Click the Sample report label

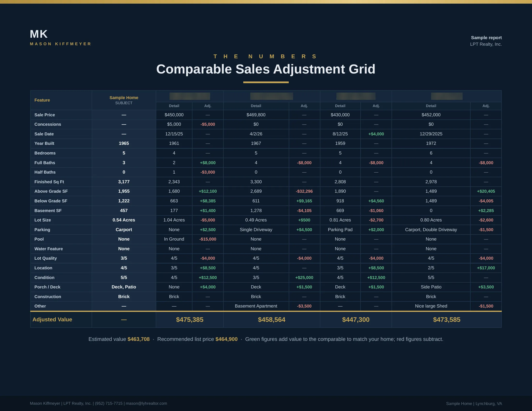pyautogui.click(x=486, y=38)
